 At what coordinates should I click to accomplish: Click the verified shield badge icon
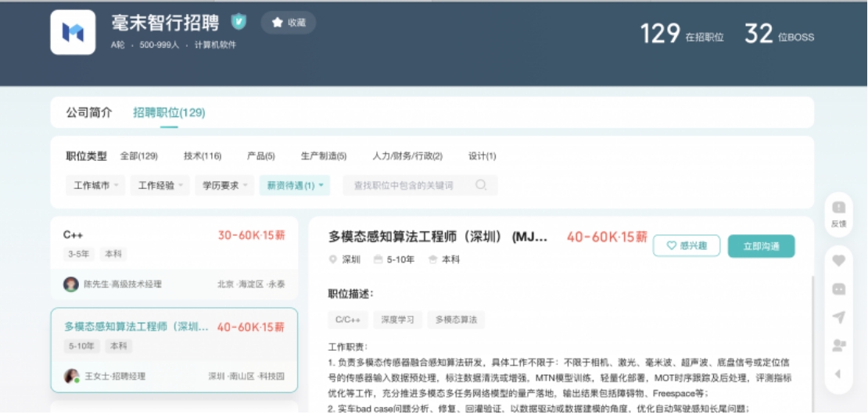[x=239, y=22]
